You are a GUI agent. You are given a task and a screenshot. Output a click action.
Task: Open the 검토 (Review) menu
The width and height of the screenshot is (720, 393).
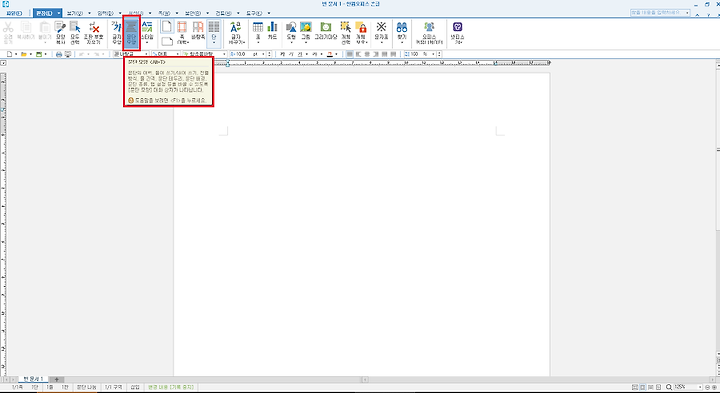coord(223,13)
